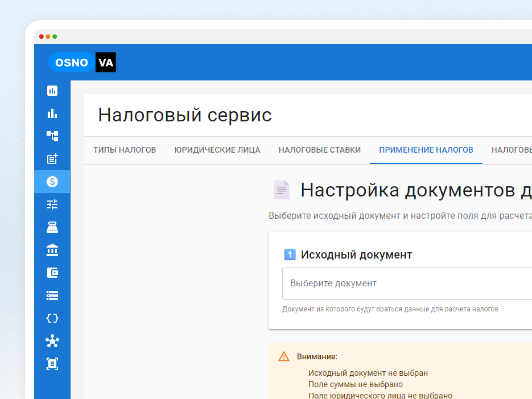Click the green maximize window dot
The height and width of the screenshot is (399, 532).
pos(55,37)
